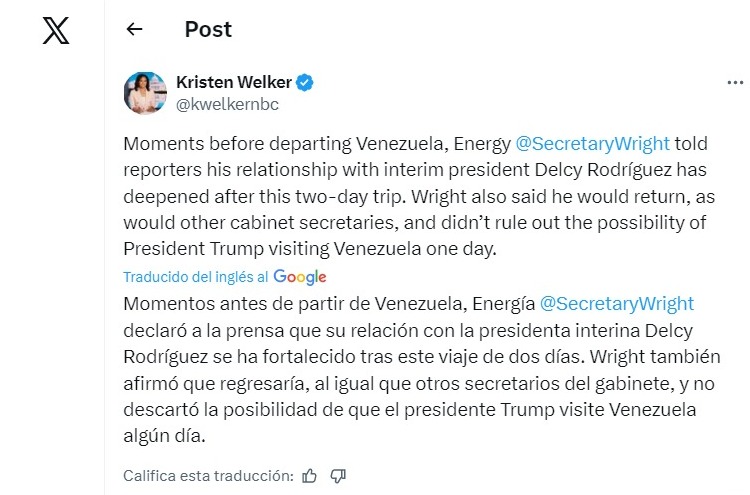Click the X logo
750x495 pixels.
coord(56,31)
